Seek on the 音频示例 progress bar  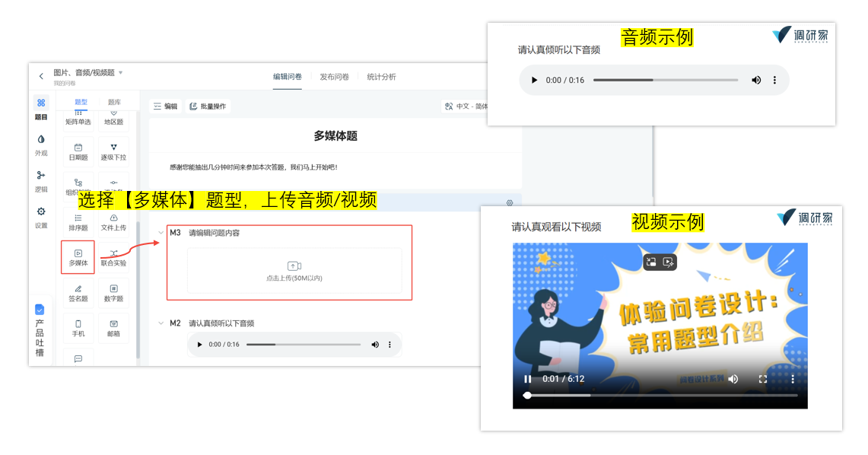coord(666,80)
